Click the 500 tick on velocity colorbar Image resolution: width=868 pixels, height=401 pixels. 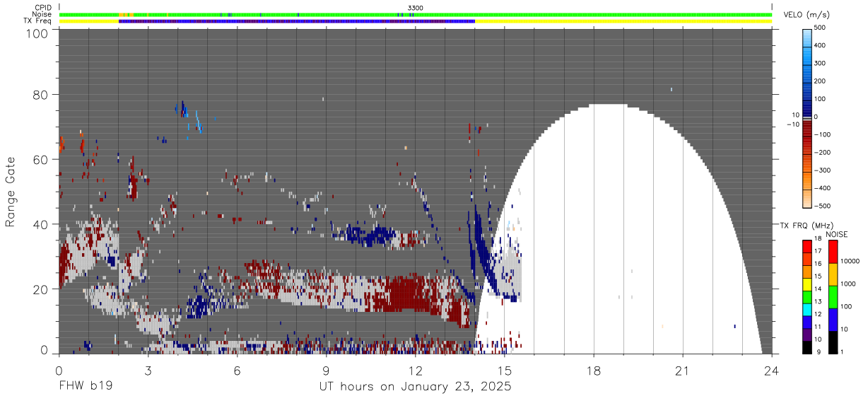(x=821, y=28)
